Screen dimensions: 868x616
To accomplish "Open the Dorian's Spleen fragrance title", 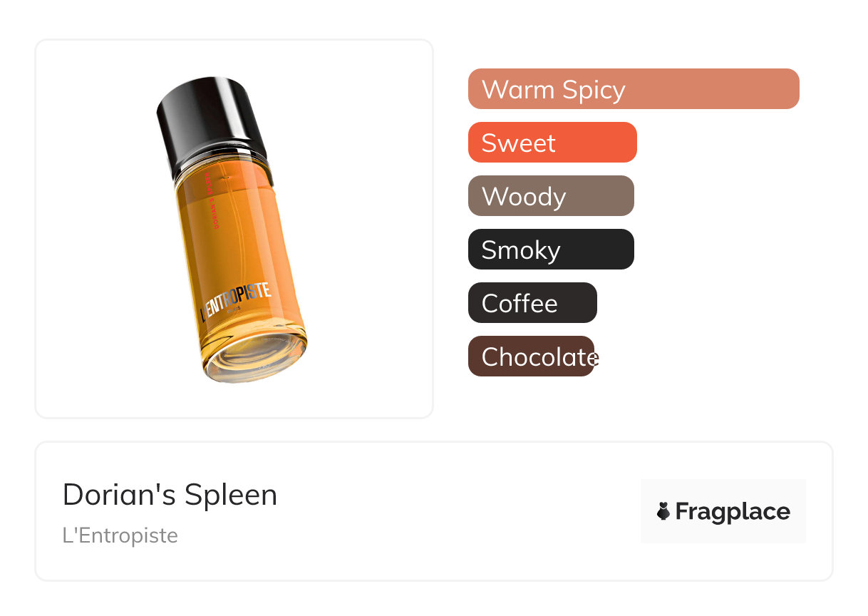I will 170,495.
